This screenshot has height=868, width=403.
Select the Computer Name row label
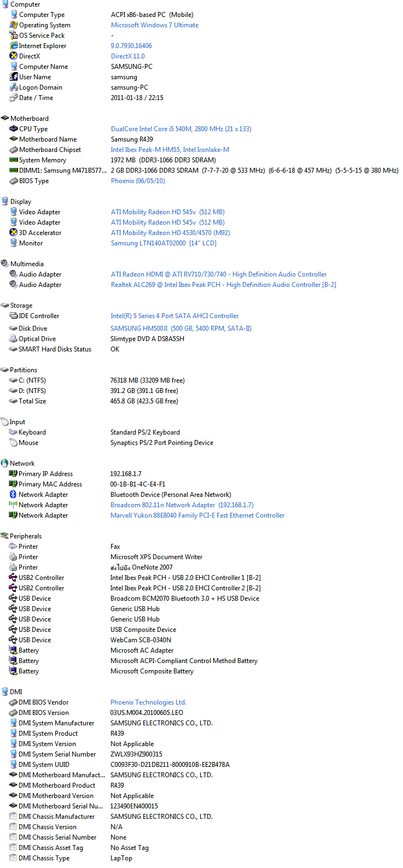point(44,67)
